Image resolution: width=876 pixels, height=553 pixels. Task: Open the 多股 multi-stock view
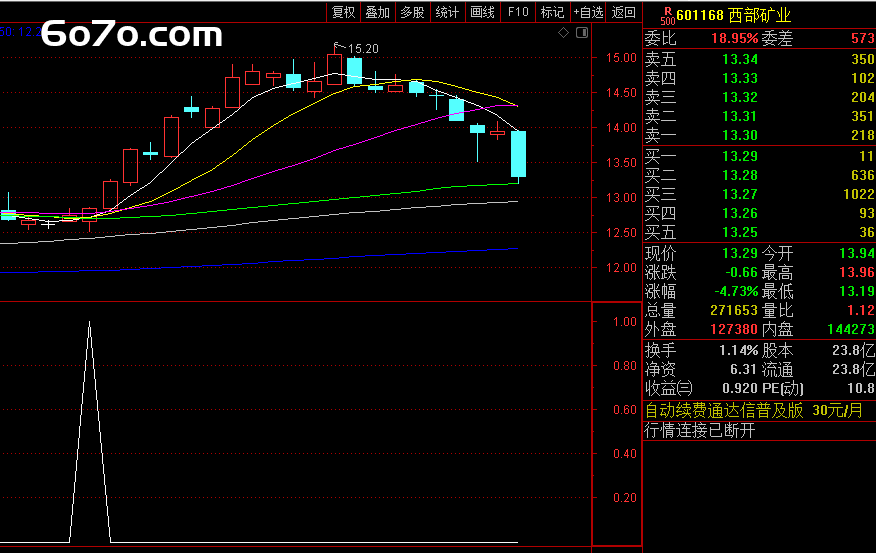[412, 12]
